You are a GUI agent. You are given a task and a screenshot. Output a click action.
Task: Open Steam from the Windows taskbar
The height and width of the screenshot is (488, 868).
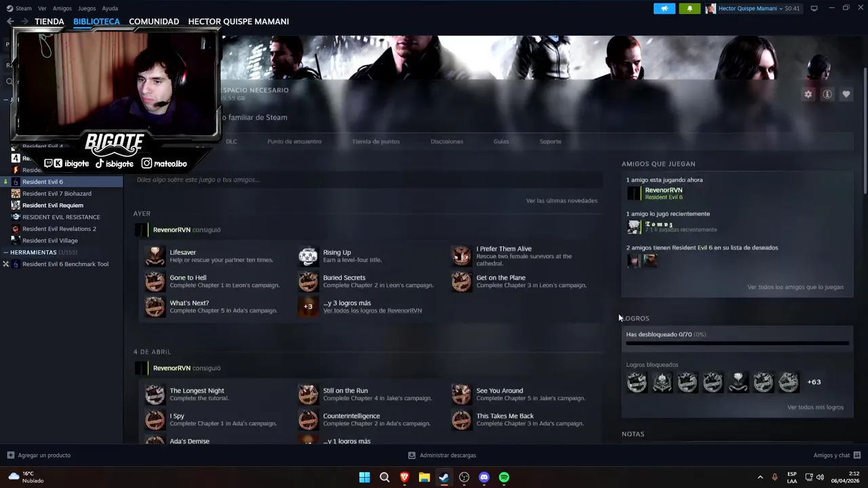[444, 477]
